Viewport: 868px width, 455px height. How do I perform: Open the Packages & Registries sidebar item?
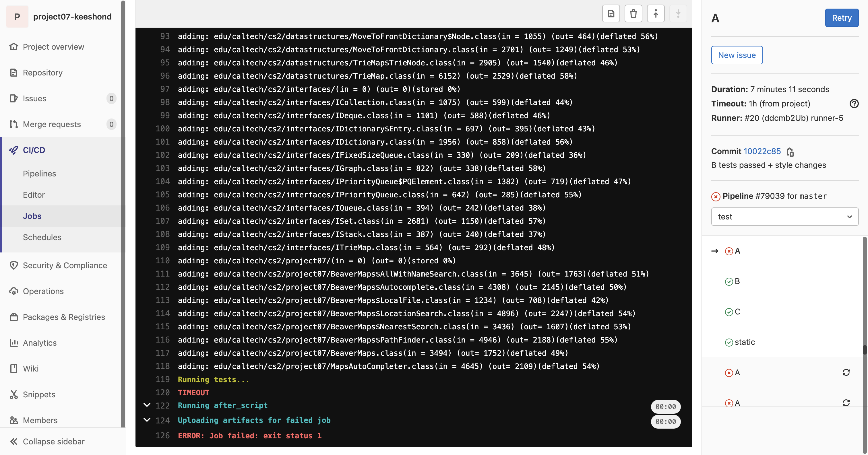64,317
